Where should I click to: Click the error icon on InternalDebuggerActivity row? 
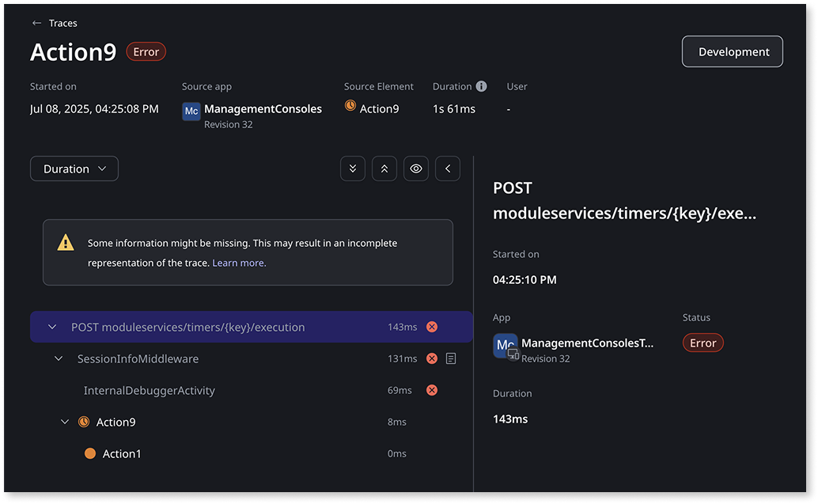(432, 390)
